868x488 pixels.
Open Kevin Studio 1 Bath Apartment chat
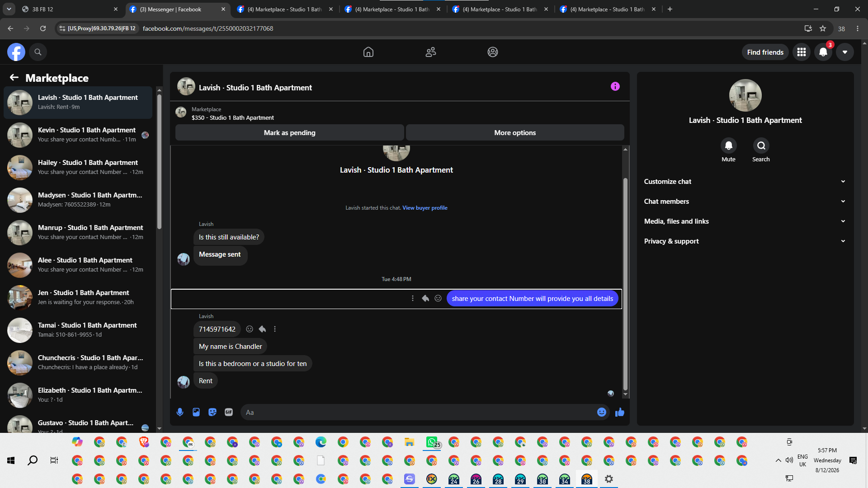[78, 135]
